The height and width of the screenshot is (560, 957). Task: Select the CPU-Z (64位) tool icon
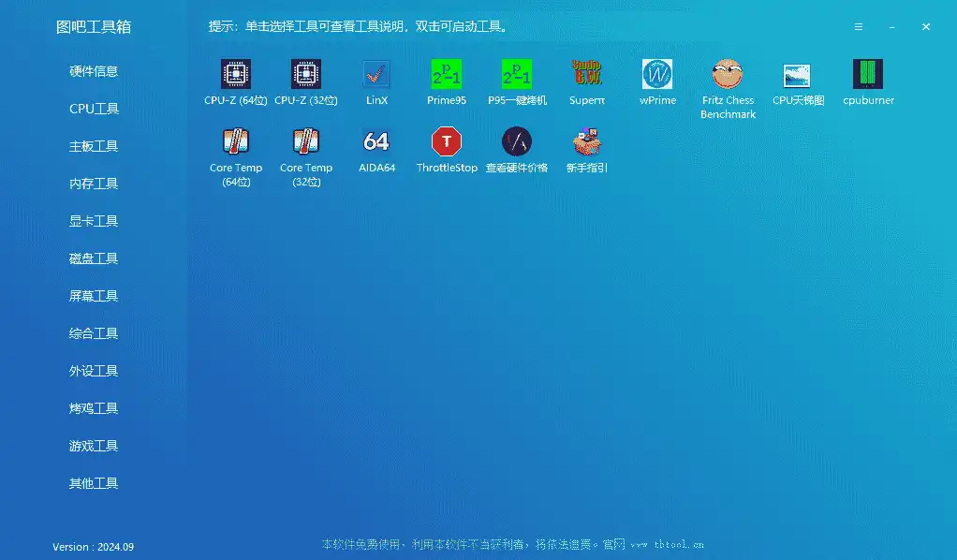236,74
